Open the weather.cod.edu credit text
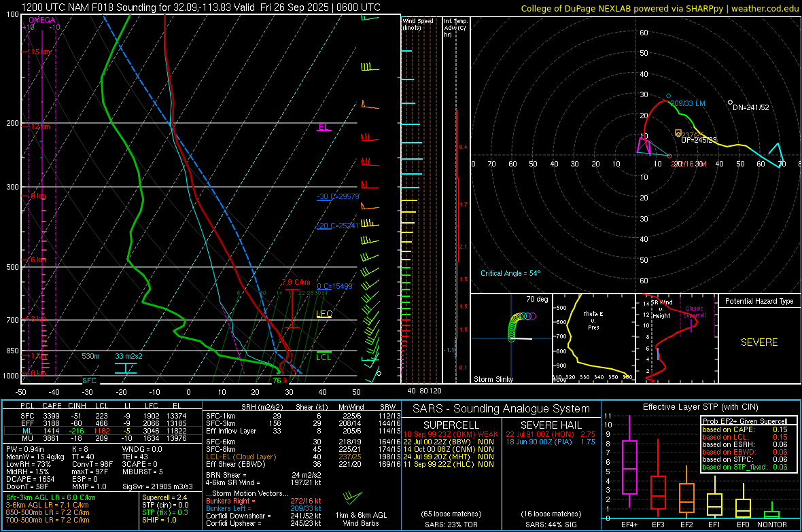This screenshot has width=802, height=532. tap(765, 8)
